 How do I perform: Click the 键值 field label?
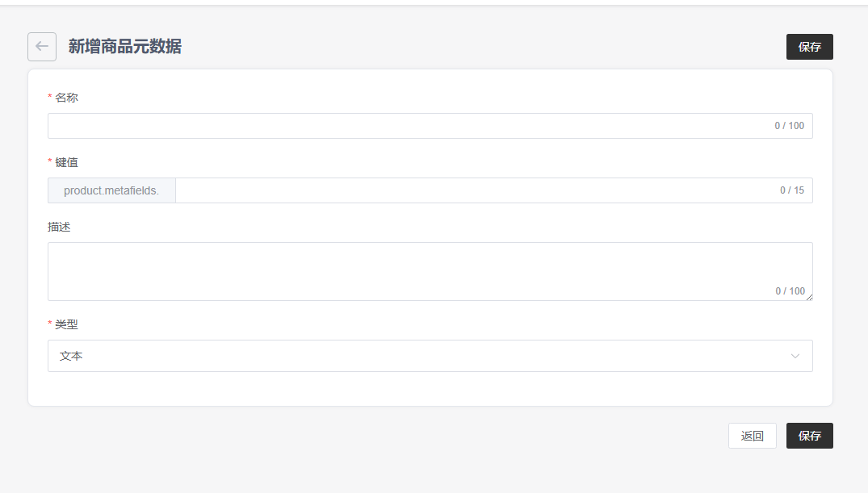tap(66, 162)
